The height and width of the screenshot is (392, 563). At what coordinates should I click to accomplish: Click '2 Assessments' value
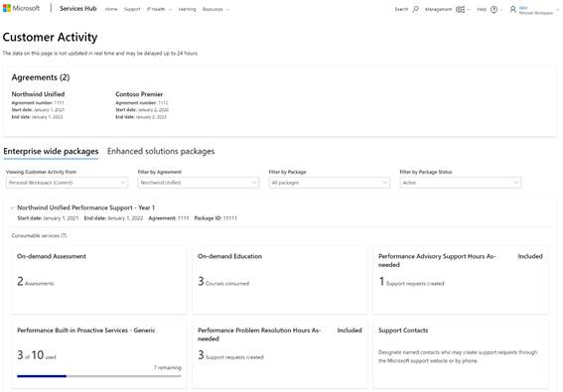click(x=35, y=282)
